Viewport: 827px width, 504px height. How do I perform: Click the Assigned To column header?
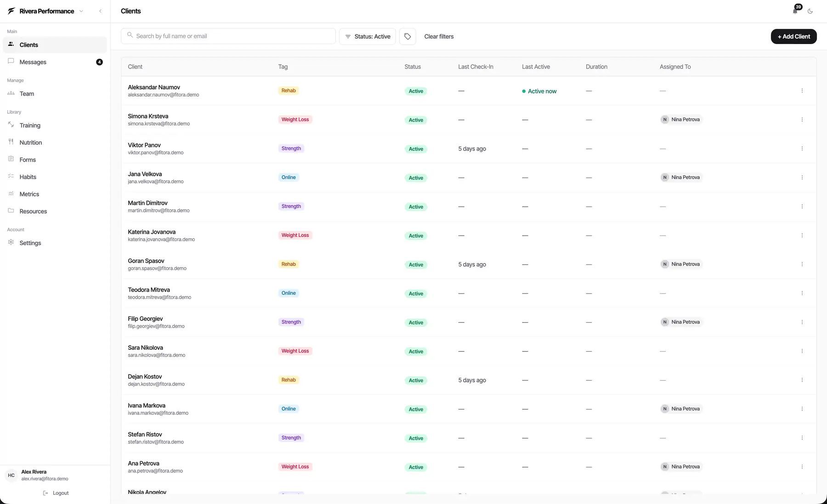click(675, 67)
